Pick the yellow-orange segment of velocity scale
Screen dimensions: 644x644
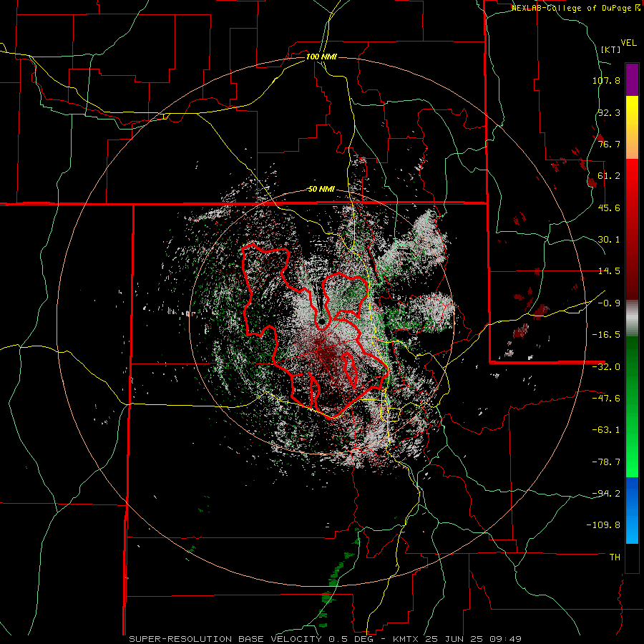pyautogui.click(x=632, y=127)
